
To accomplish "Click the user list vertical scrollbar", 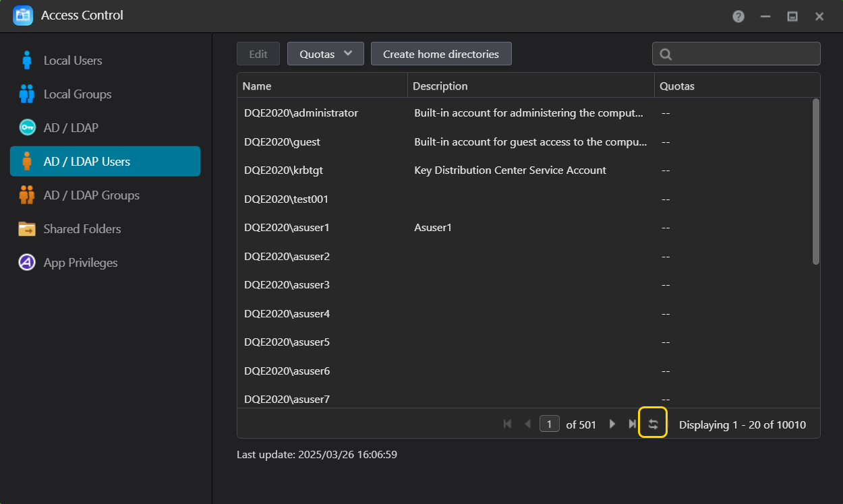I will pyautogui.click(x=816, y=182).
